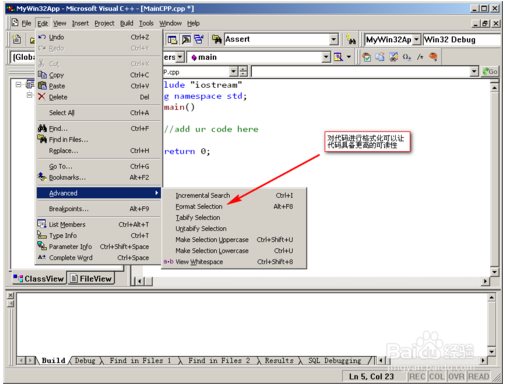Open the View menu

[60, 23]
